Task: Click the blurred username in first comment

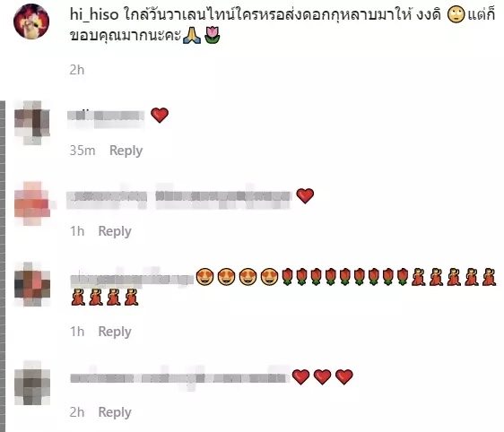Action: tap(106, 116)
